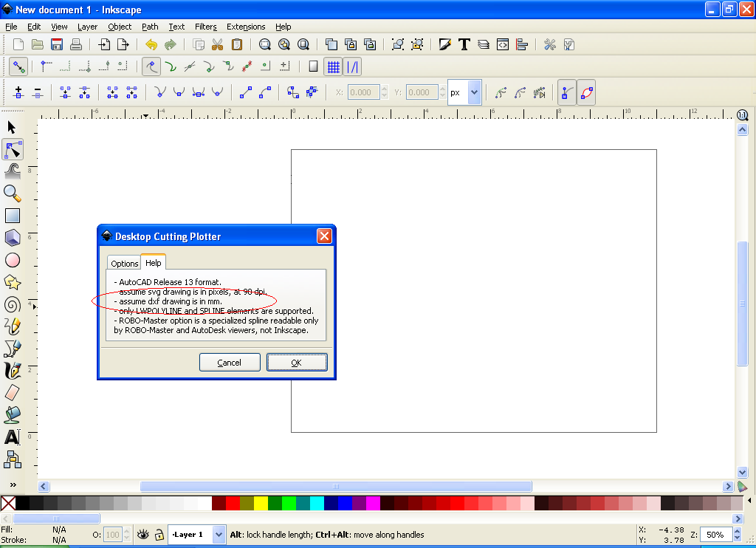Select the Rectangle tool
756x548 pixels.
tap(13, 216)
